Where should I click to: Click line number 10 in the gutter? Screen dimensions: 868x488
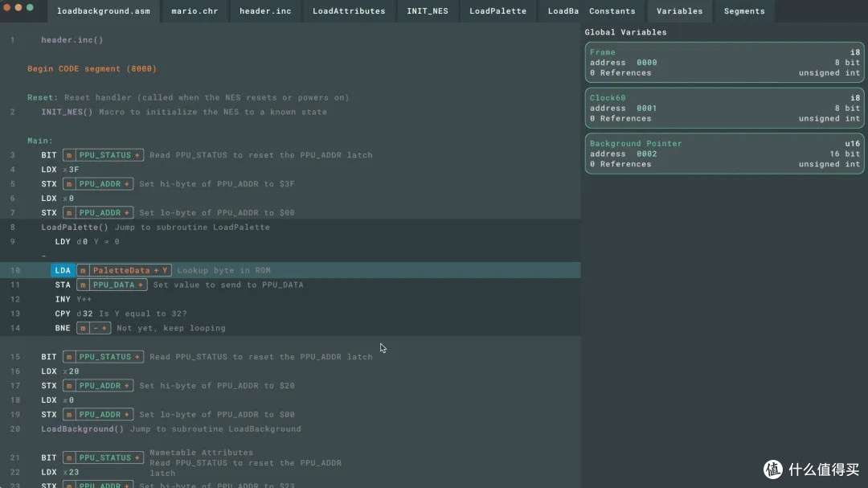pos(15,270)
